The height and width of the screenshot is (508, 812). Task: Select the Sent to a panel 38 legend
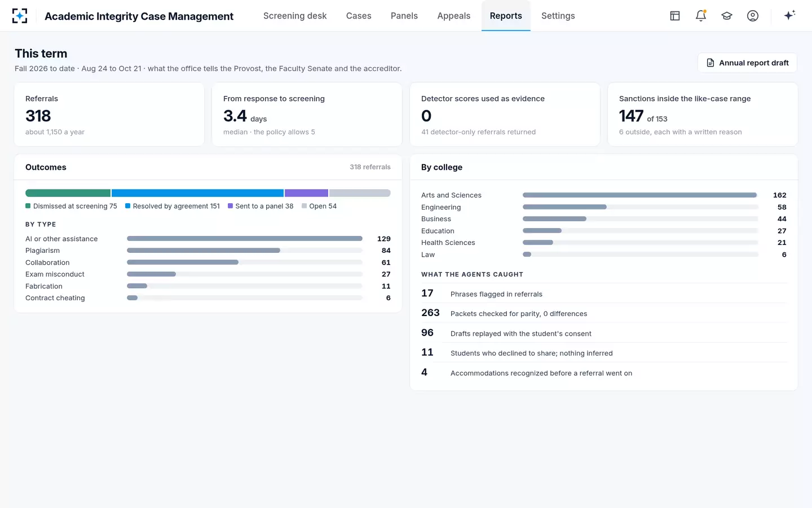(261, 206)
